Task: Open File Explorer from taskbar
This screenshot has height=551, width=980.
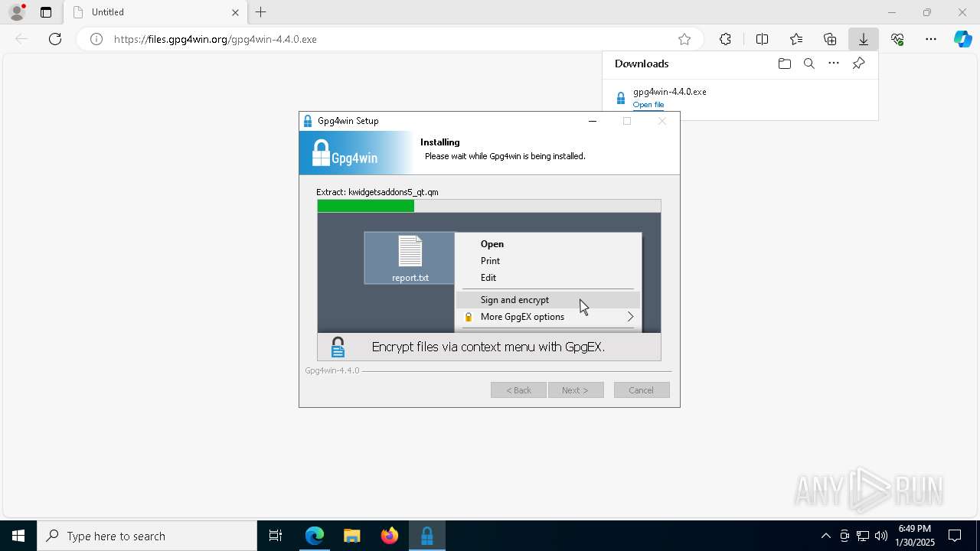Action: click(x=352, y=536)
